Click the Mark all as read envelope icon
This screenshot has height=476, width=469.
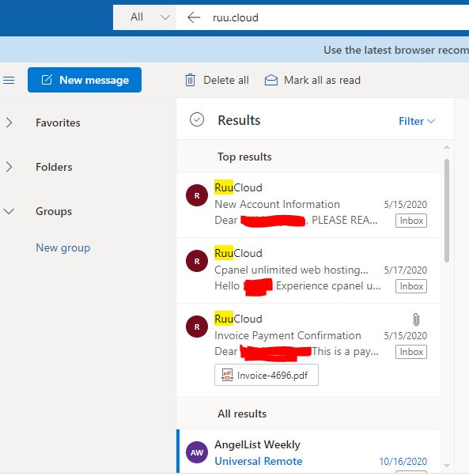coord(271,80)
